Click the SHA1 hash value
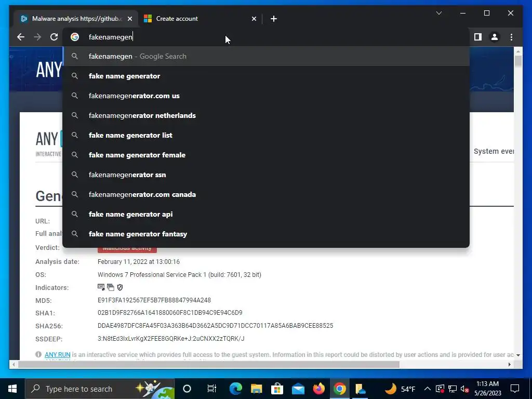532x399 pixels. coord(170,313)
